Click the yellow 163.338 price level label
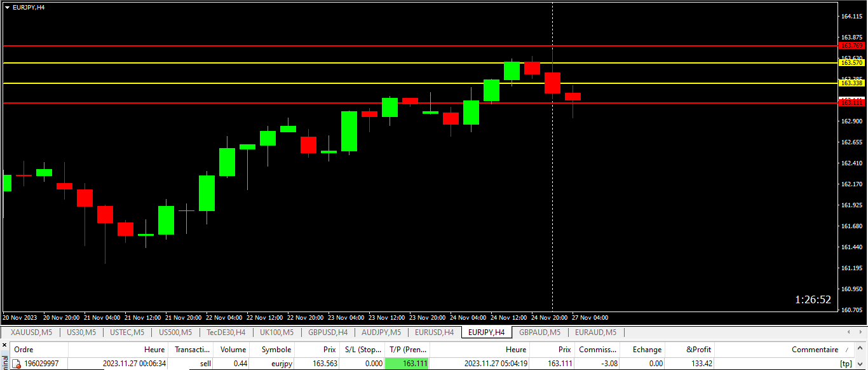The image size is (868, 370). pos(851,83)
